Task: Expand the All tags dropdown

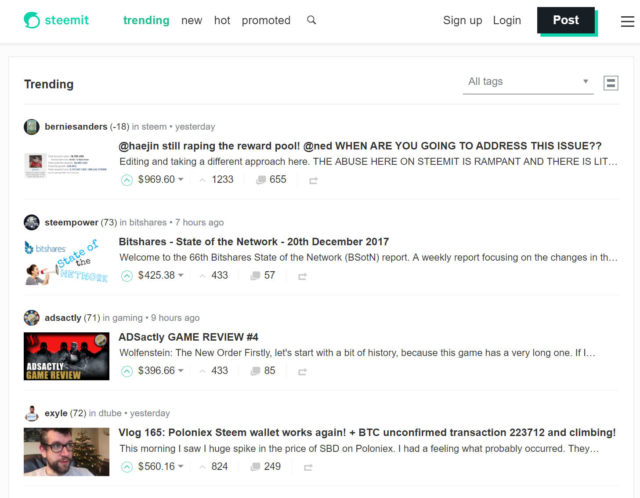Action: (528, 82)
